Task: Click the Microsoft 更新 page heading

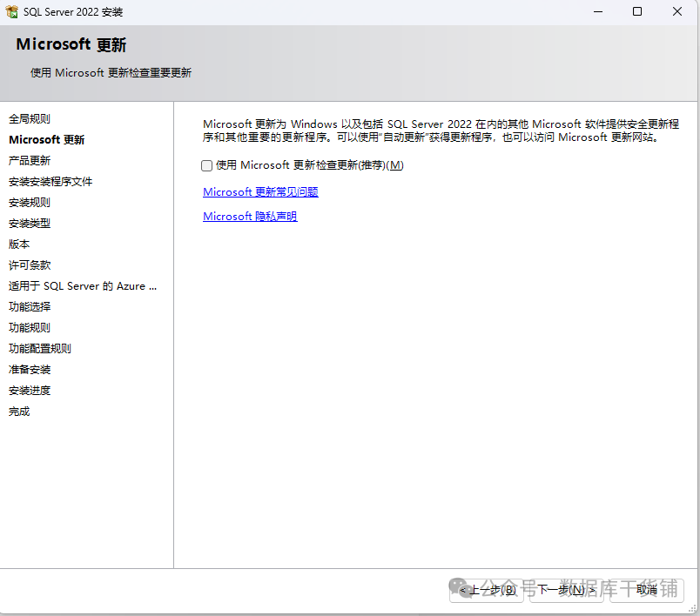Action: coord(71,44)
